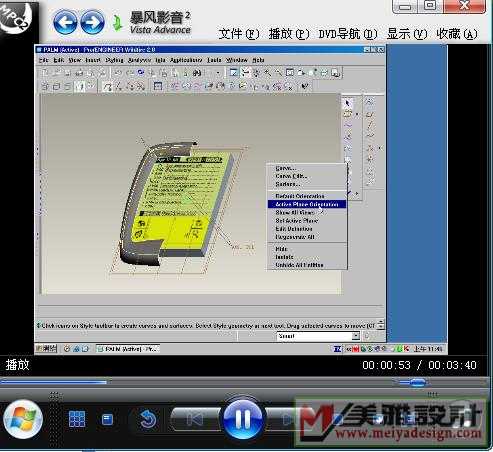This screenshot has height=452, width=493.
Task: Open the Analysis menu in Pro/ENGINEER
Action: pos(139,60)
